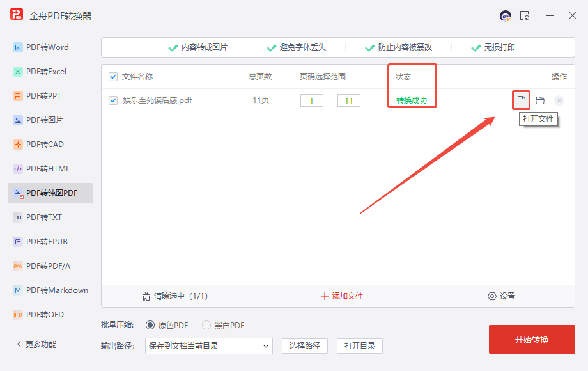Screen dimensions: 588x371
Task: Open the feedback notes icon in title bar
Action: (525, 16)
